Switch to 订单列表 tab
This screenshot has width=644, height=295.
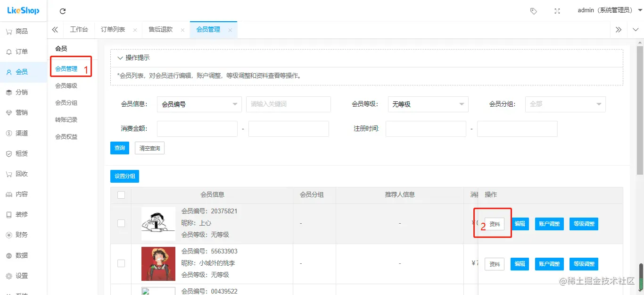tap(113, 29)
